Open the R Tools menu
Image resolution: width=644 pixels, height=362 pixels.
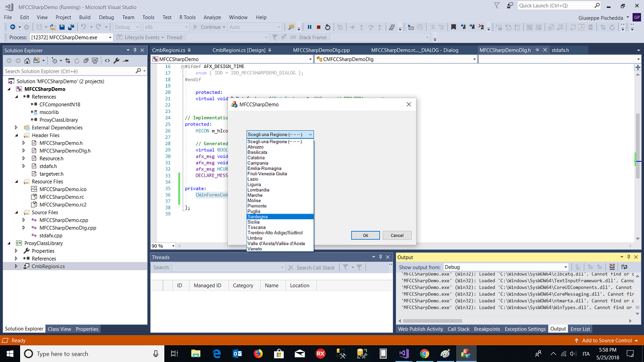(x=187, y=17)
